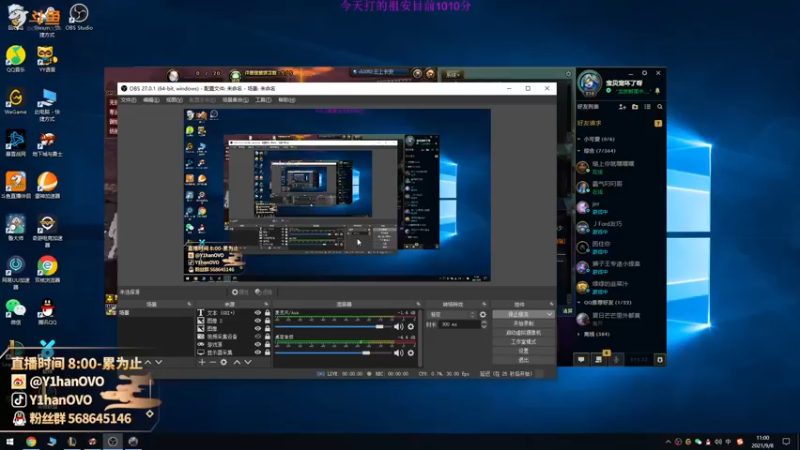Click the 开始录制 button in OBS controls
The width and height of the screenshot is (800, 450).
523,323
